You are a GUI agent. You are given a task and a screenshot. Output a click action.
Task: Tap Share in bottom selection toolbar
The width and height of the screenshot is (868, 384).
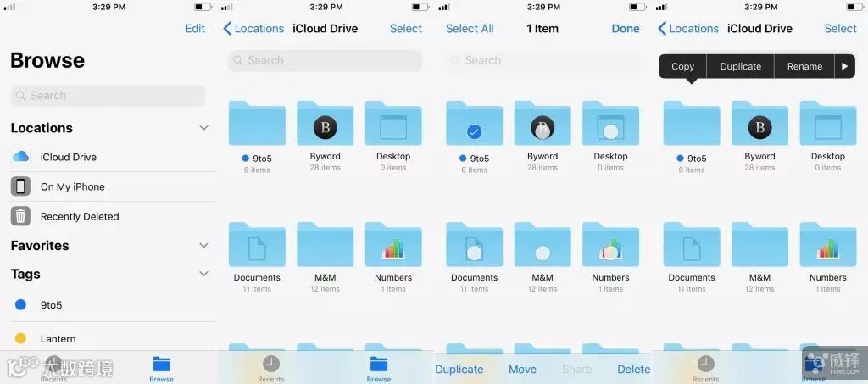576,369
